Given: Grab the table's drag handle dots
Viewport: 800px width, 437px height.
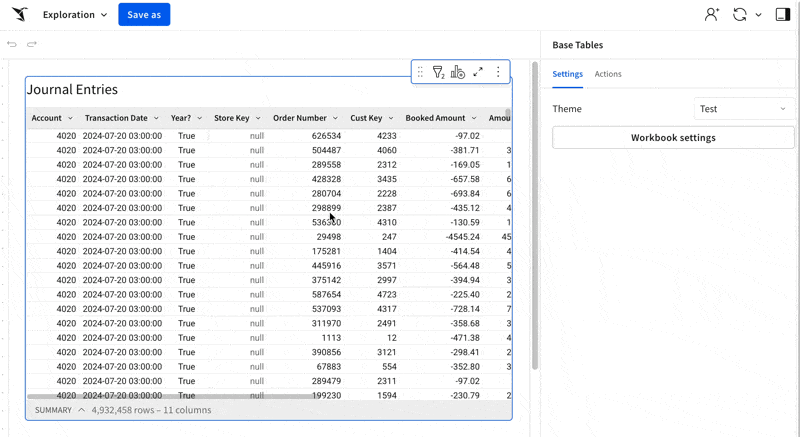Looking at the screenshot, I should [x=420, y=72].
